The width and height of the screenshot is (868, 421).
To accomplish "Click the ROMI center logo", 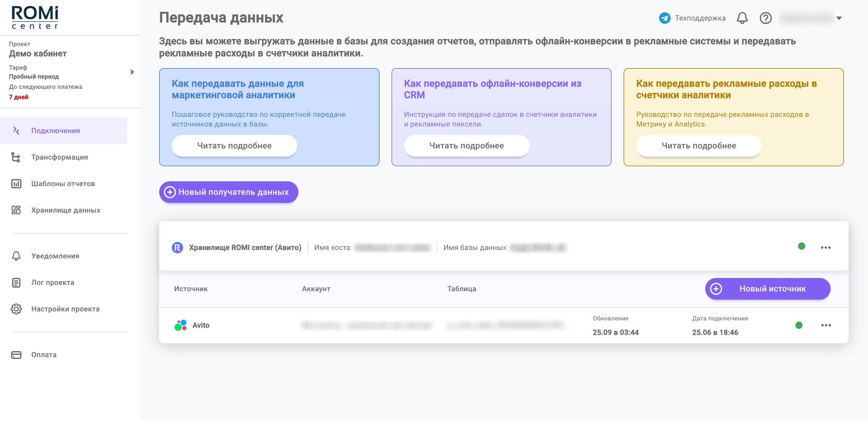I will click(35, 18).
